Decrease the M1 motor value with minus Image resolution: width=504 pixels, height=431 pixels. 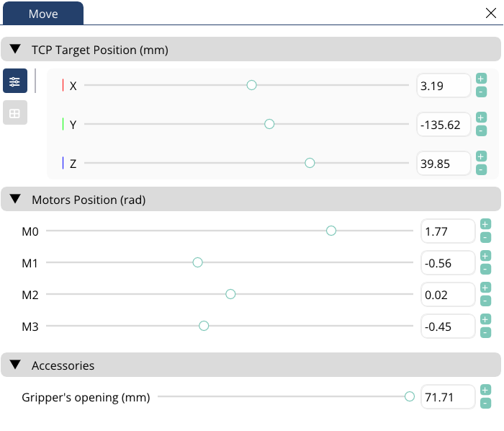[485, 269]
